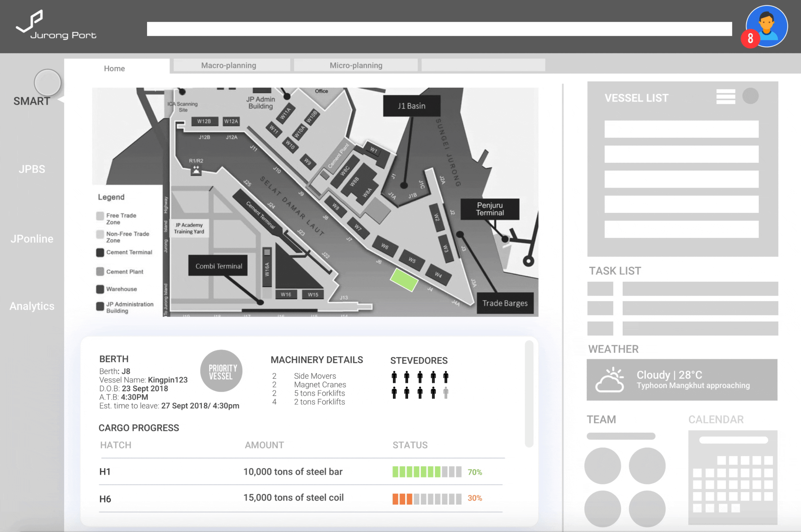
Task: Click the search bar in the header
Action: click(x=440, y=29)
